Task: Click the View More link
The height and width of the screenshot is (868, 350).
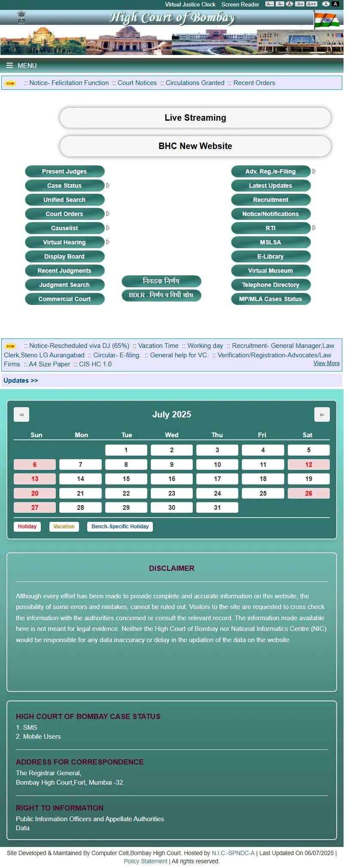Action: (x=326, y=363)
